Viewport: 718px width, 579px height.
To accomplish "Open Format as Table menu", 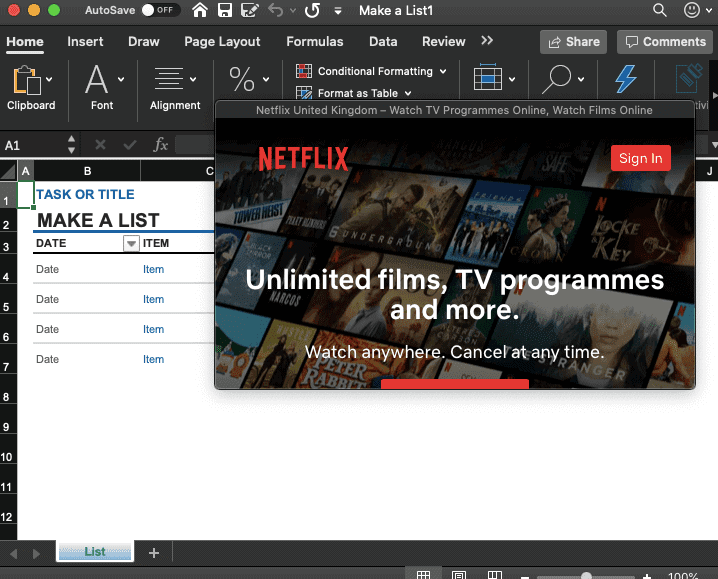I will [354, 93].
